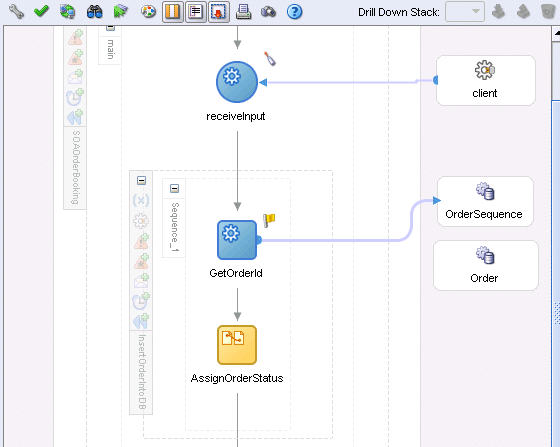560x447 pixels.
Task: Select the receiveInput activity node
Action: click(237, 82)
